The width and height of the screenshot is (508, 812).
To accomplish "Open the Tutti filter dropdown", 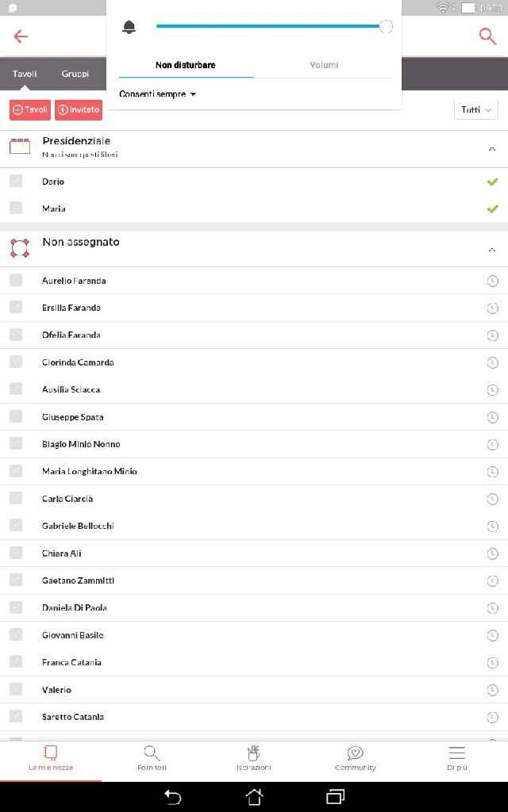I will pos(476,110).
